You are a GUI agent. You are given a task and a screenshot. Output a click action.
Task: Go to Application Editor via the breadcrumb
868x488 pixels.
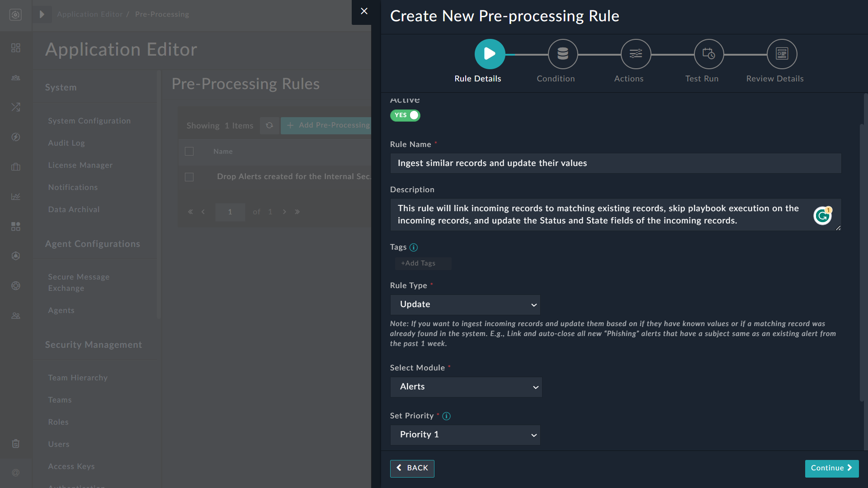click(90, 14)
